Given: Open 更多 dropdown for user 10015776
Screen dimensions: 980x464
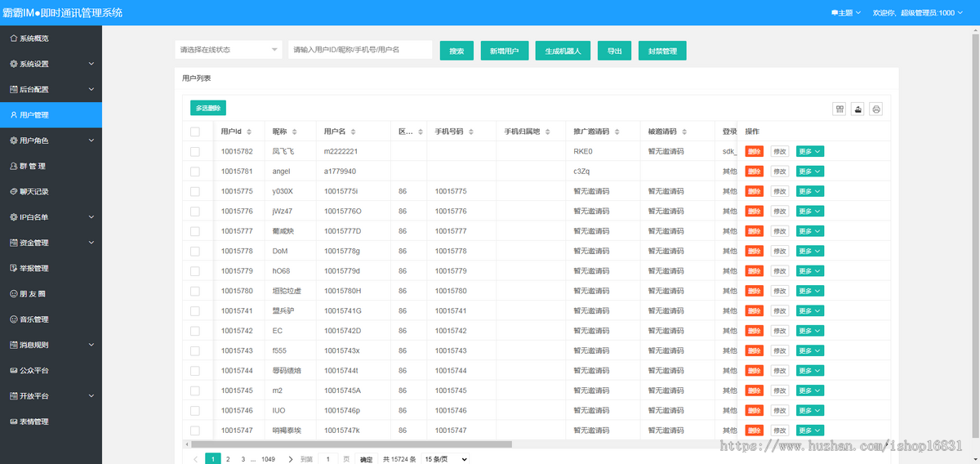Looking at the screenshot, I should tap(810, 211).
